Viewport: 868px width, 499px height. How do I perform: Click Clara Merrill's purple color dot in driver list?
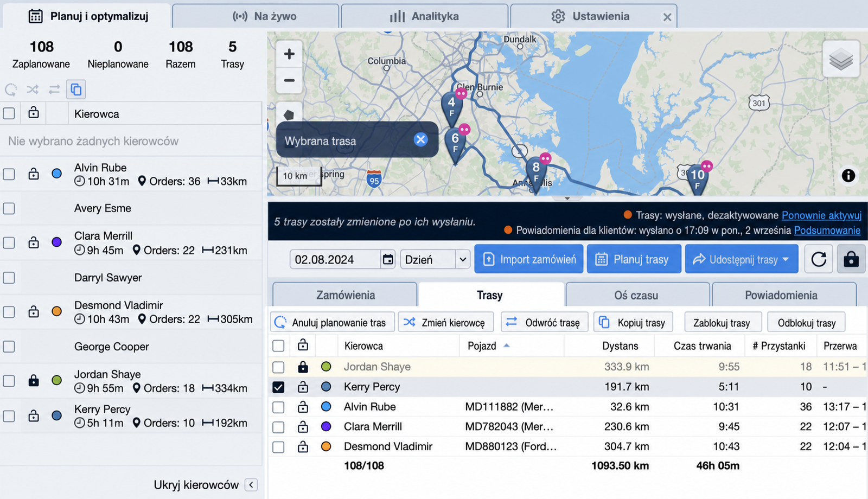point(56,242)
